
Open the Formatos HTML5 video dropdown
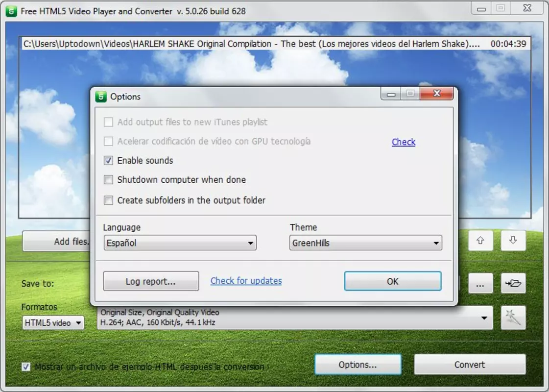tap(53, 322)
